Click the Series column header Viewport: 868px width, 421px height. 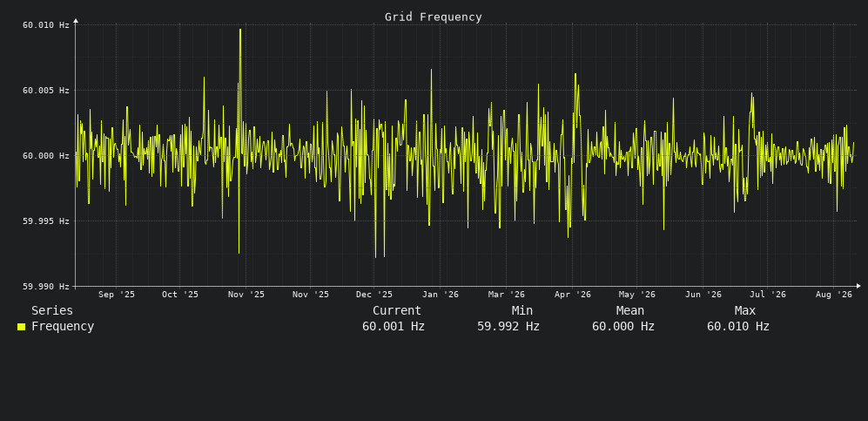(x=52, y=311)
